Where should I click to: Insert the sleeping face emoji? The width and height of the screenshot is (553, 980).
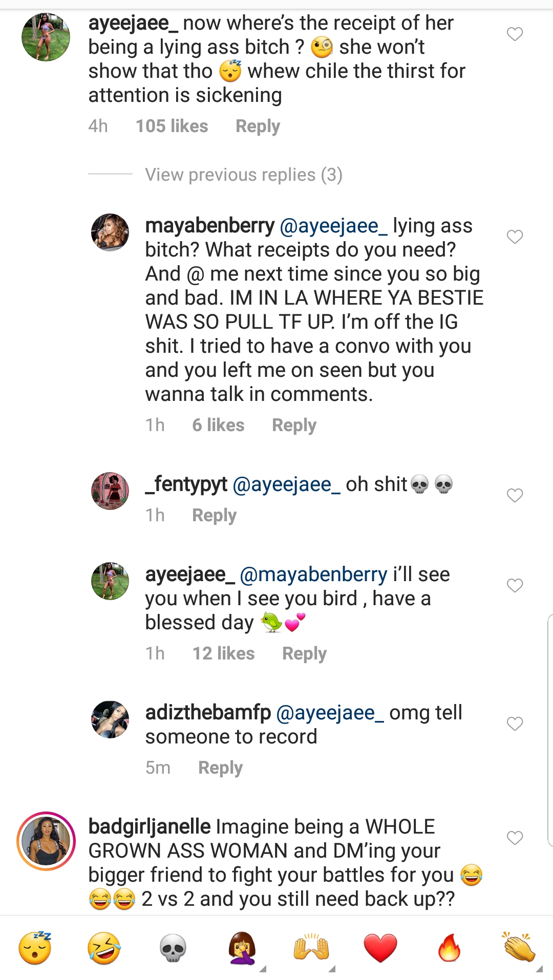pyautogui.click(x=35, y=948)
